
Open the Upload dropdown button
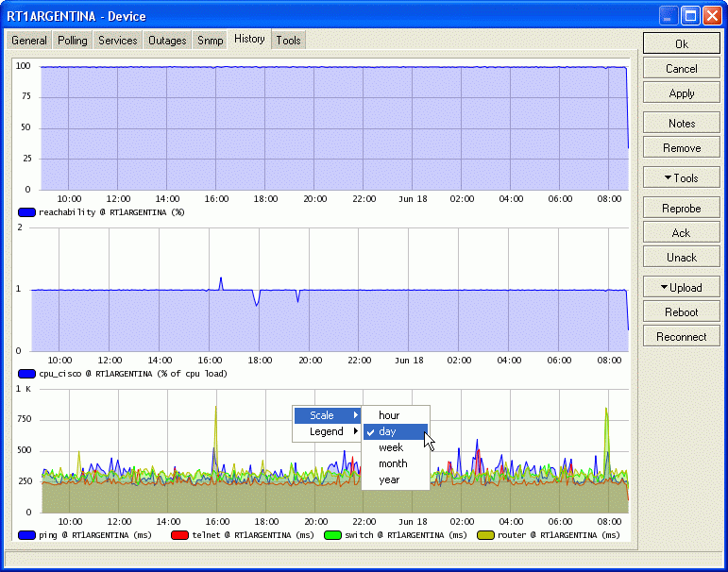click(681, 287)
